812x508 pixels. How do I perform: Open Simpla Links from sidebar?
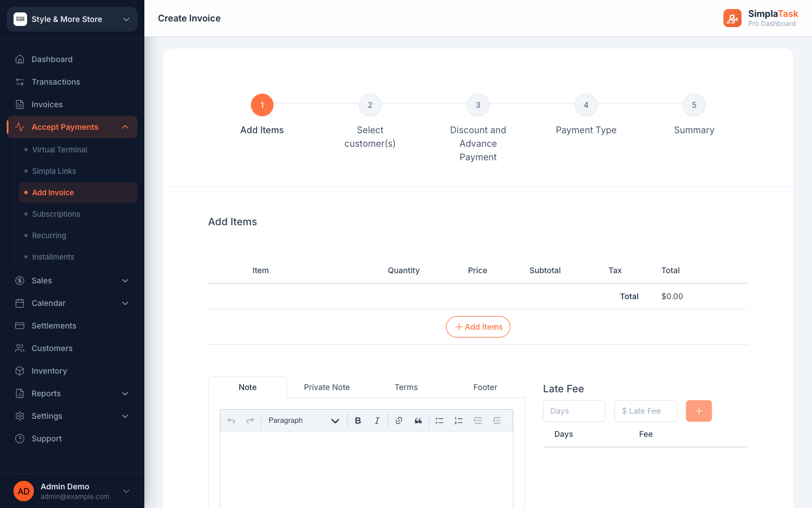(x=78, y=171)
